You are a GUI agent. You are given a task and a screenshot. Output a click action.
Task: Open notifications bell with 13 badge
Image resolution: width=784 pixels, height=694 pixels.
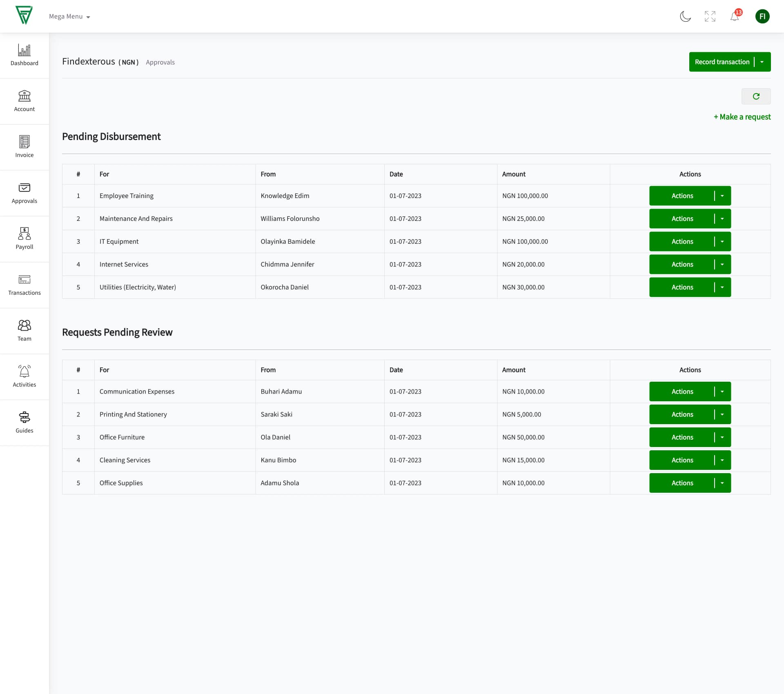[735, 16]
